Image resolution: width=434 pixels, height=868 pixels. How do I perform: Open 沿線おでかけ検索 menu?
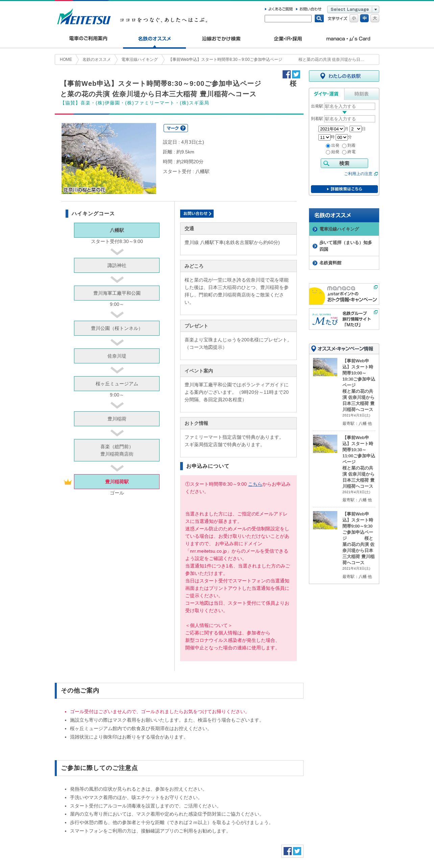221,39
